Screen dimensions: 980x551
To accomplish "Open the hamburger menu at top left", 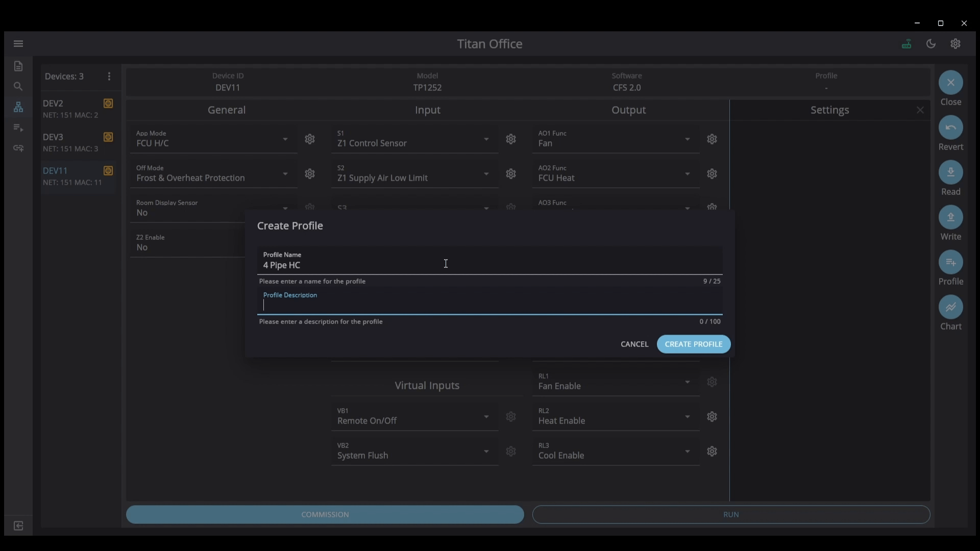I will tap(18, 44).
